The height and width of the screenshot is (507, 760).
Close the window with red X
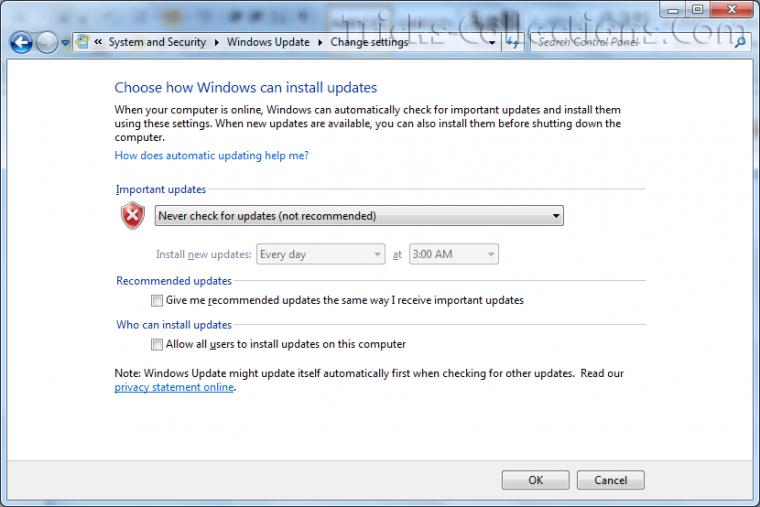point(732,9)
